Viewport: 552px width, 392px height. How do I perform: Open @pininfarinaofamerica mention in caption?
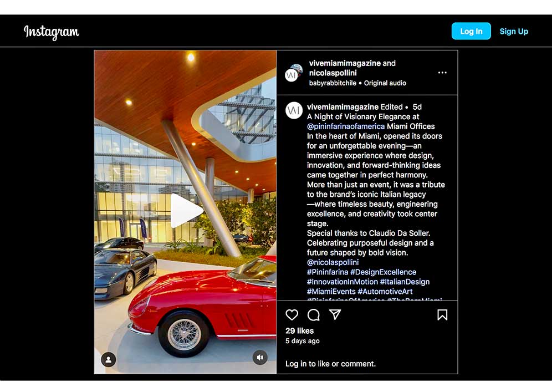click(x=346, y=126)
